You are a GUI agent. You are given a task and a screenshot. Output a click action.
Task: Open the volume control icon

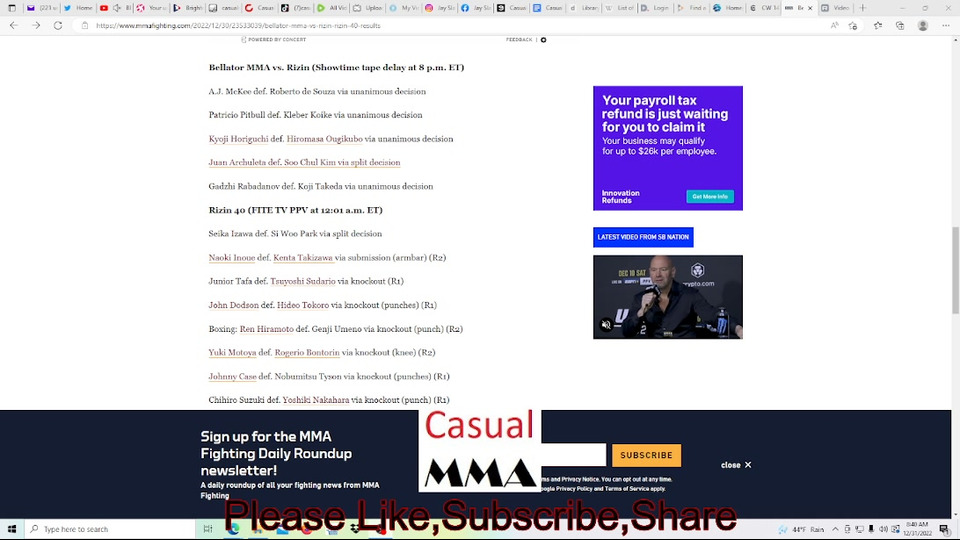coord(883,529)
